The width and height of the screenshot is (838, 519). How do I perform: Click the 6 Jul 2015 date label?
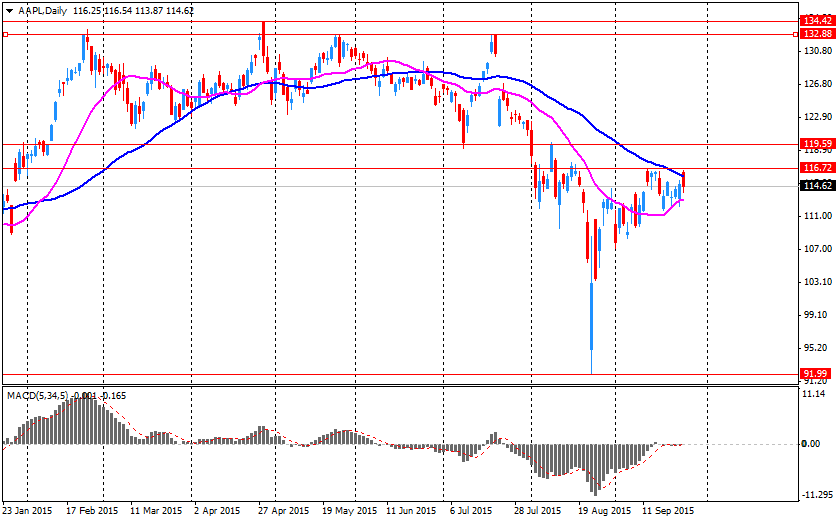point(471,510)
